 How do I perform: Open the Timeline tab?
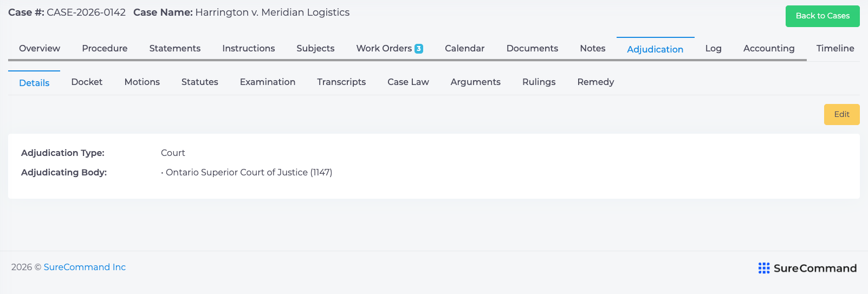(835, 49)
